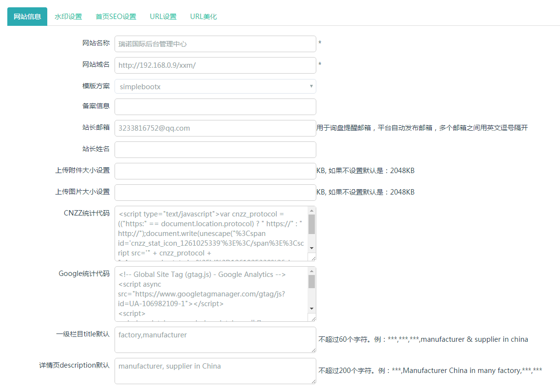Click the 站长邮箱 hint text about 询盘提醒邮箱
Image resolution: width=560 pixels, height=392 pixels.
pyautogui.click(x=422, y=128)
